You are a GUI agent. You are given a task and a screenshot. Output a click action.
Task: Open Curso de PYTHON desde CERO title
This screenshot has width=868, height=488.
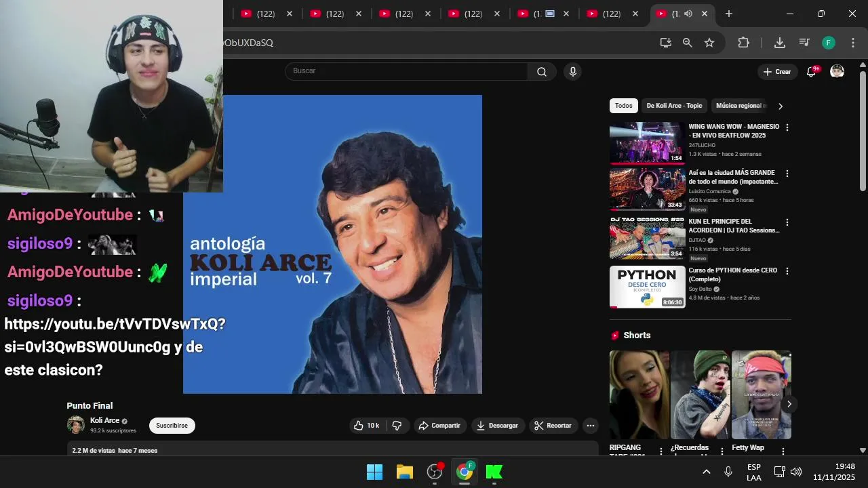[x=732, y=274]
